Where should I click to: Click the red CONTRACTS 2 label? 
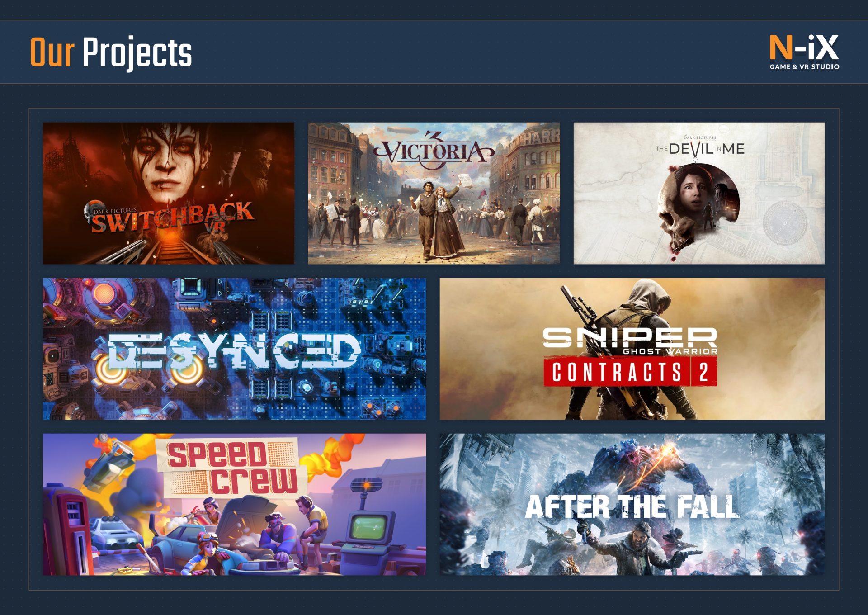(x=630, y=372)
